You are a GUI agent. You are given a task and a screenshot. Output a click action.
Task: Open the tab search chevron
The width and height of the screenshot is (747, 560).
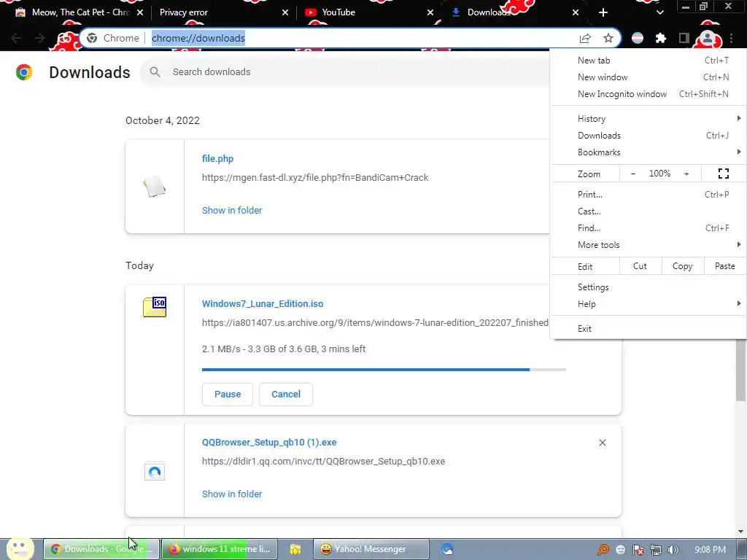[659, 12]
